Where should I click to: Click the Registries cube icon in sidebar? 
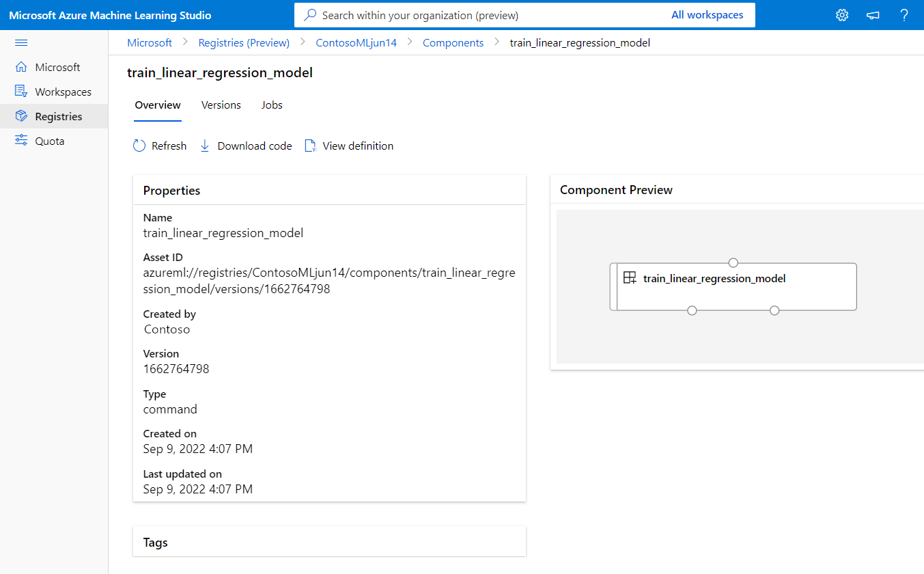coord(21,116)
